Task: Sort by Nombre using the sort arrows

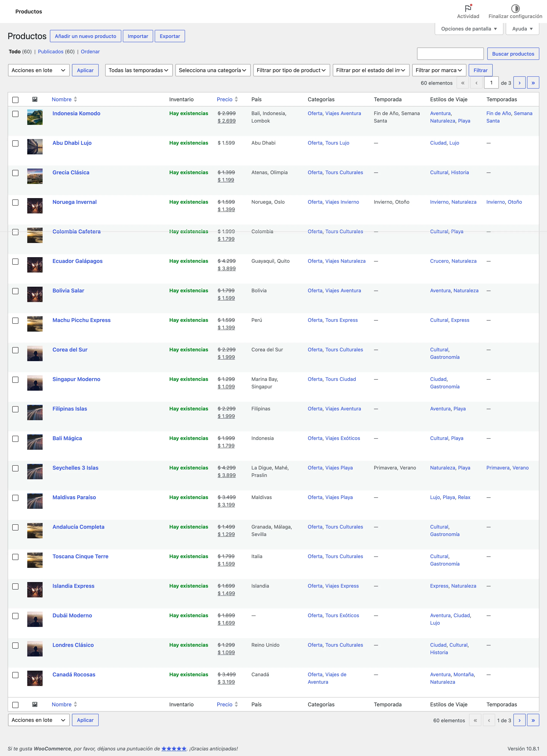Action: coord(75,99)
